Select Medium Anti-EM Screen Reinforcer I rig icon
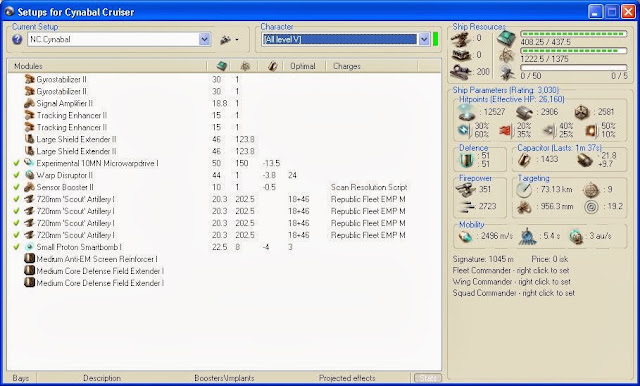The width and height of the screenshot is (640, 386). click(29, 259)
